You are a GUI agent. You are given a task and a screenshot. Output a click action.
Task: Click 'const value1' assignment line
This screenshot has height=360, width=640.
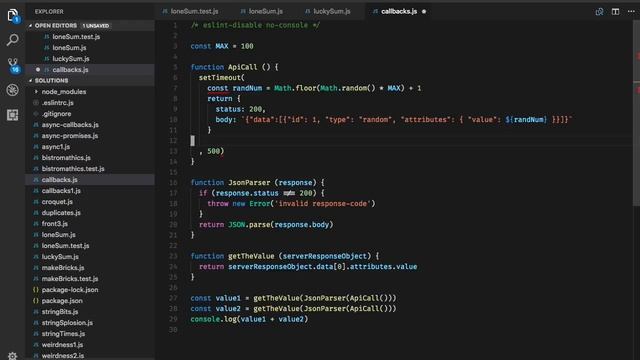coord(293,298)
